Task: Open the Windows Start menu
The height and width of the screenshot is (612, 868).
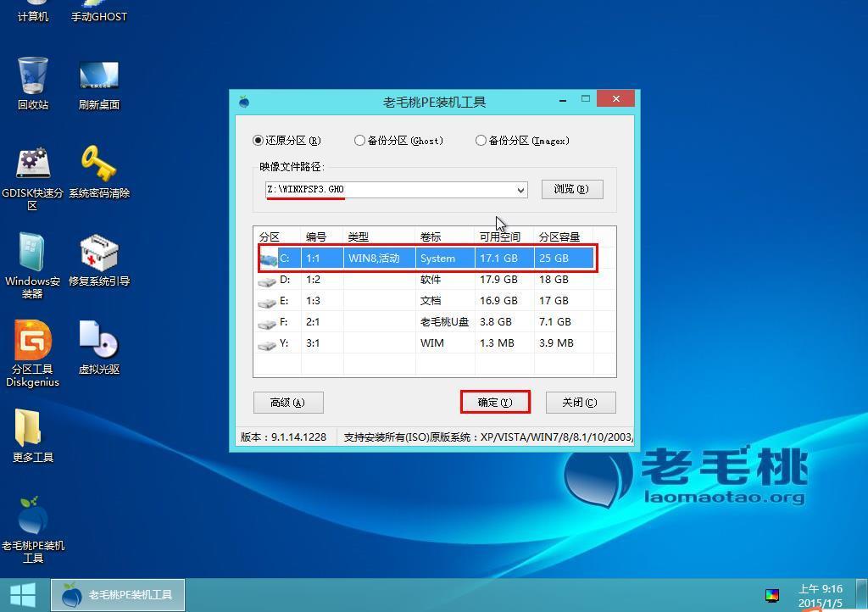Action: pyautogui.click(x=23, y=594)
